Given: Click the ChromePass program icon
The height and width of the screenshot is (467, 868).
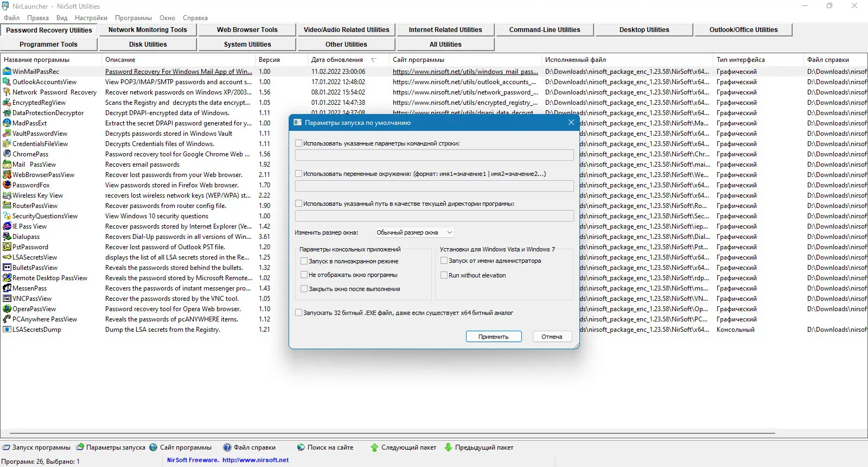Looking at the screenshot, I should coord(7,154).
